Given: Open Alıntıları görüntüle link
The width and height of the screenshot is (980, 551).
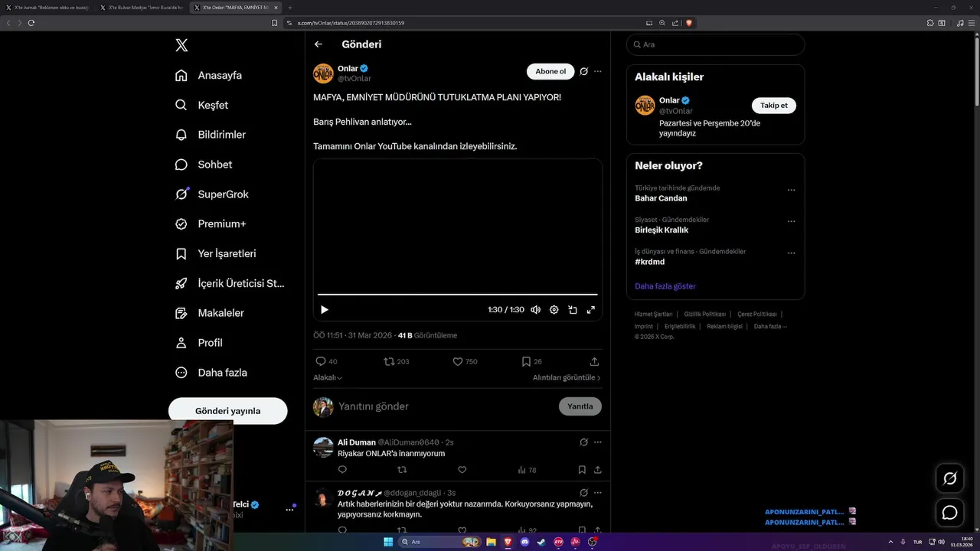Looking at the screenshot, I should (567, 377).
